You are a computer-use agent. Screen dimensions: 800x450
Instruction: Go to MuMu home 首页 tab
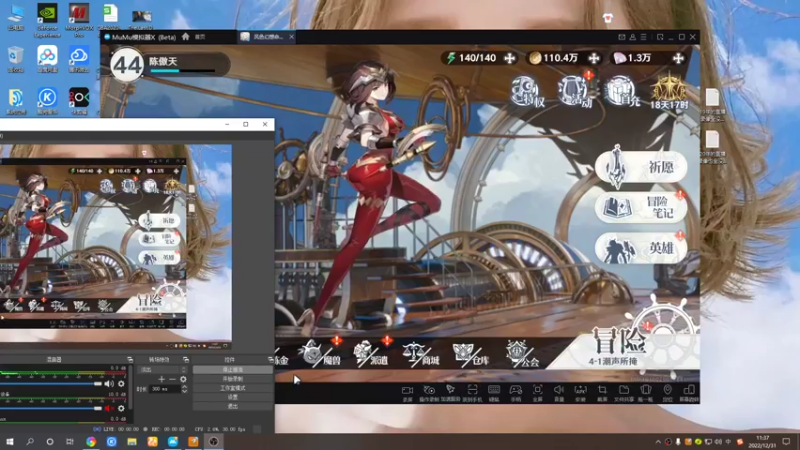click(x=193, y=37)
